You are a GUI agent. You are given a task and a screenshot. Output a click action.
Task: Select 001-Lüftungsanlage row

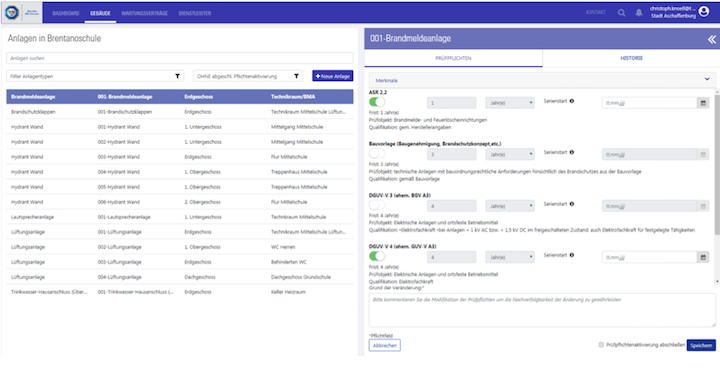pyautogui.click(x=180, y=232)
